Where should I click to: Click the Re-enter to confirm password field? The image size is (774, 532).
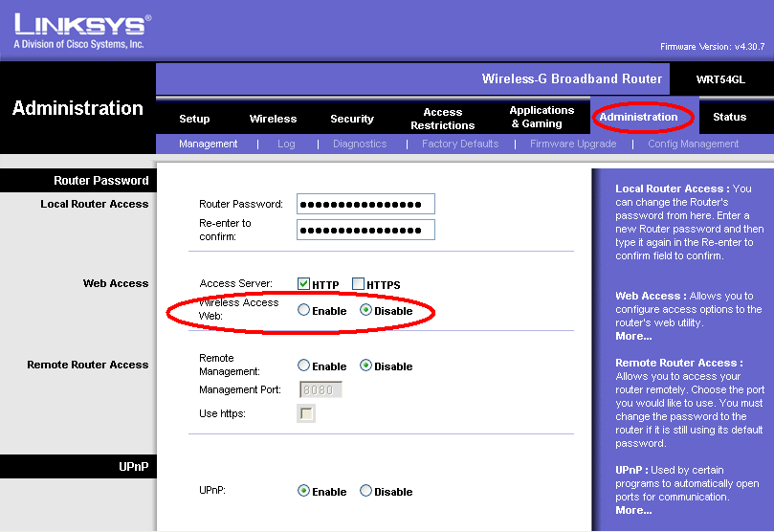coord(365,230)
